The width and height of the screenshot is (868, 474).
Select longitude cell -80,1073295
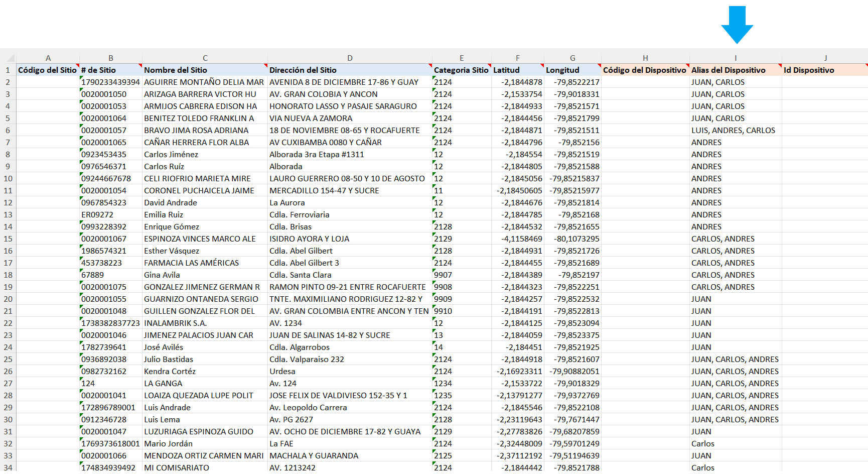572,239
